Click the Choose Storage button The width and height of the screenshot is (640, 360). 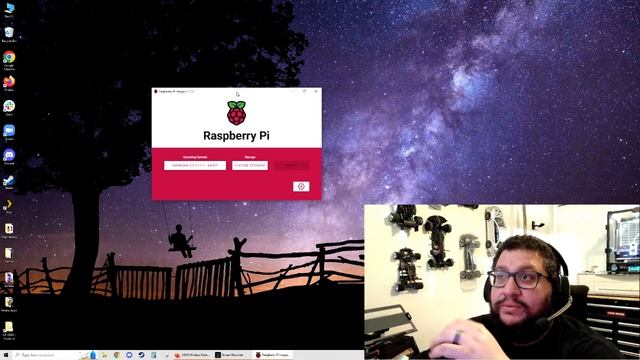(x=250, y=165)
